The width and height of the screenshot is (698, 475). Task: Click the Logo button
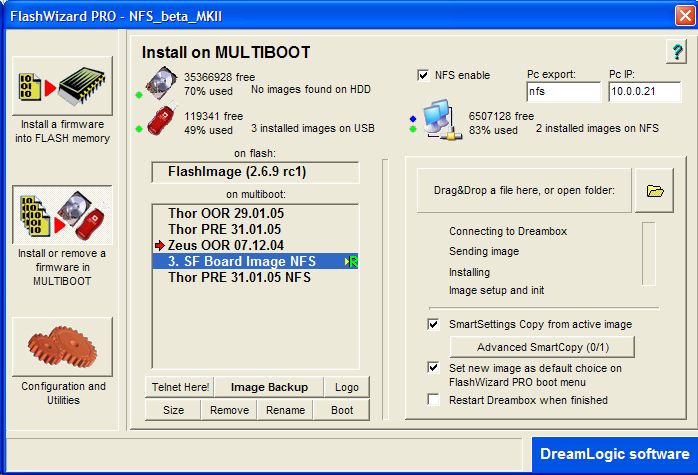[347, 387]
